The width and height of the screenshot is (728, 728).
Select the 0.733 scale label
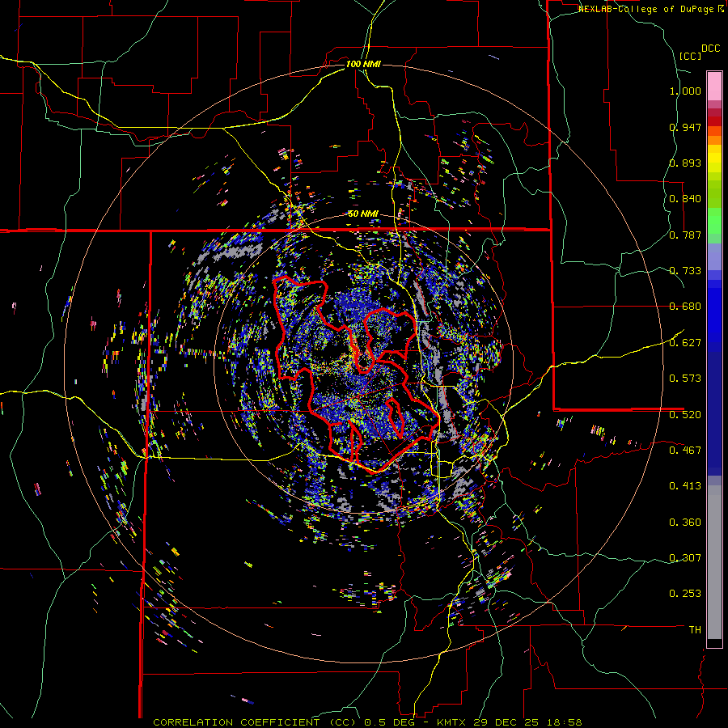point(685,271)
